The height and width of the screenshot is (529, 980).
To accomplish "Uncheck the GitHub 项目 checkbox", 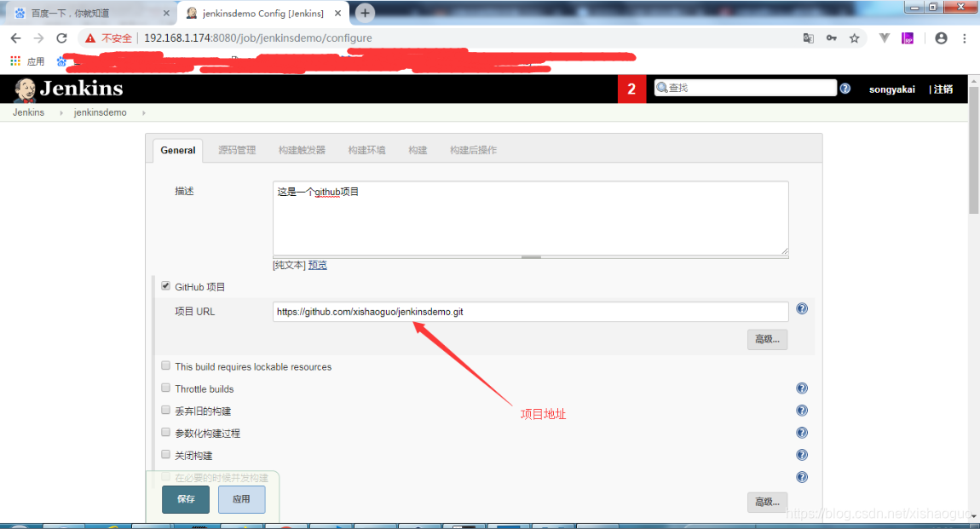I will [165, 286].
